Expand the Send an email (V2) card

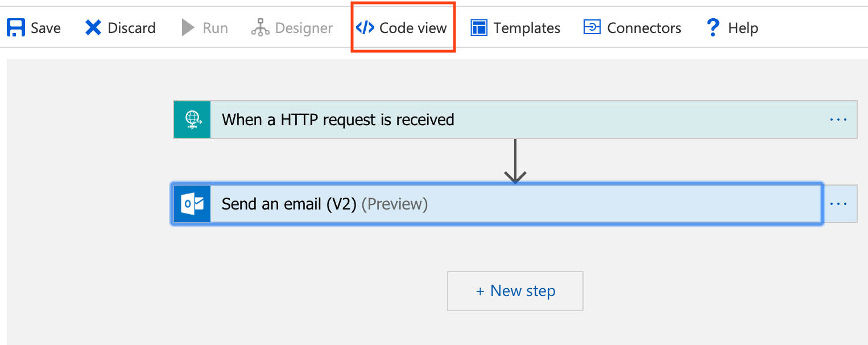click(x=497, y=204)
